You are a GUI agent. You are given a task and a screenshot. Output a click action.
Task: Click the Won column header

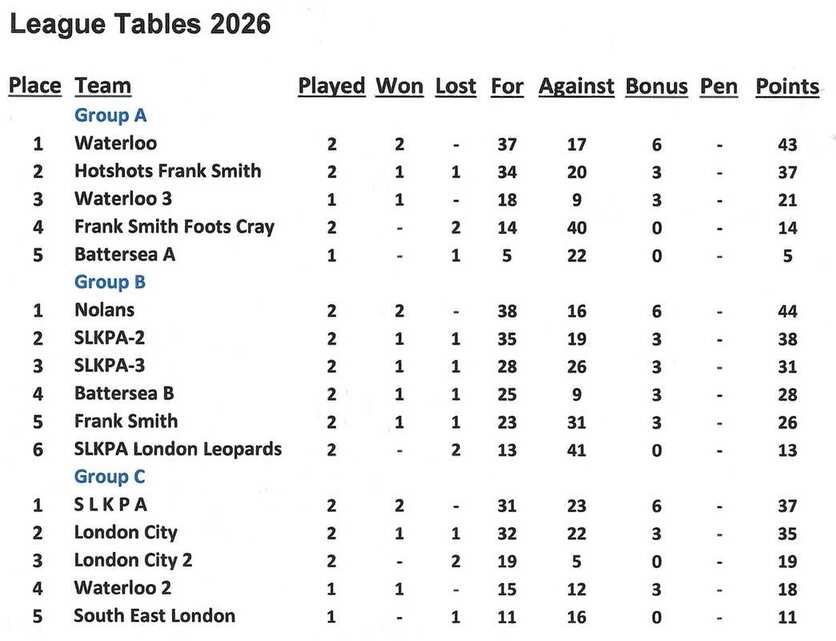[399, 86]
